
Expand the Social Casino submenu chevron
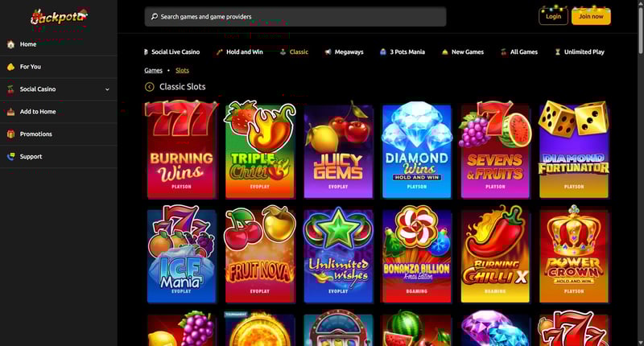107,89
